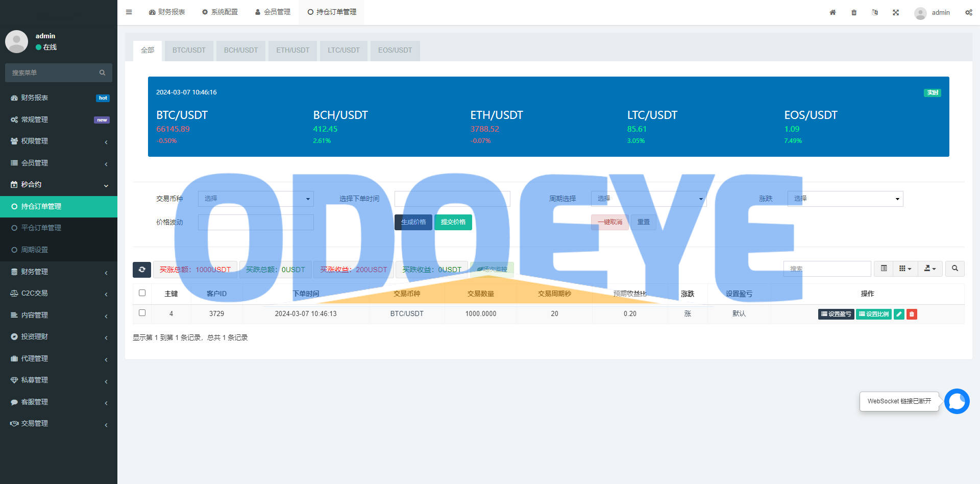Expand 私募管理 sidebar menu
The width and height of the screenshot is (980, 484).
click(59, 380)
